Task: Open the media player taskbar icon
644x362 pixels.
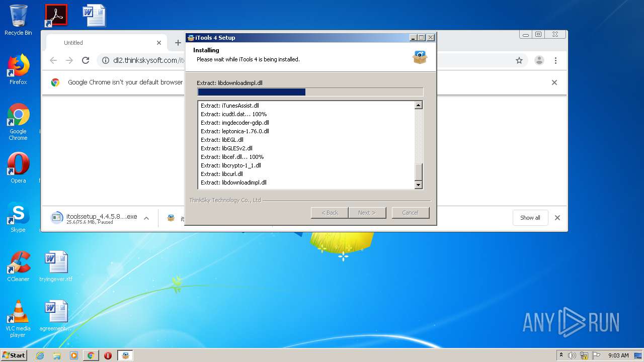Action: pyautogui.click(x=74, y=355)
